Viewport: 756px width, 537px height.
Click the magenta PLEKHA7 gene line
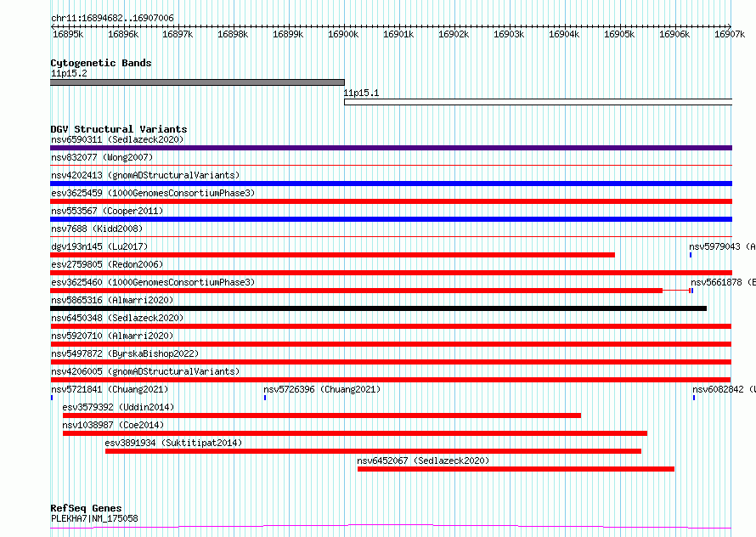[391, 527]
